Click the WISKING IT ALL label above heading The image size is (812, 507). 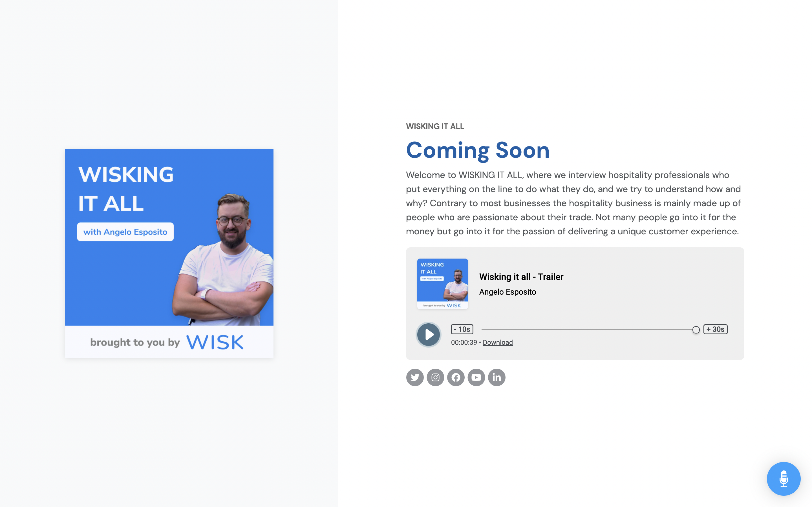click(x=435, y=126)
